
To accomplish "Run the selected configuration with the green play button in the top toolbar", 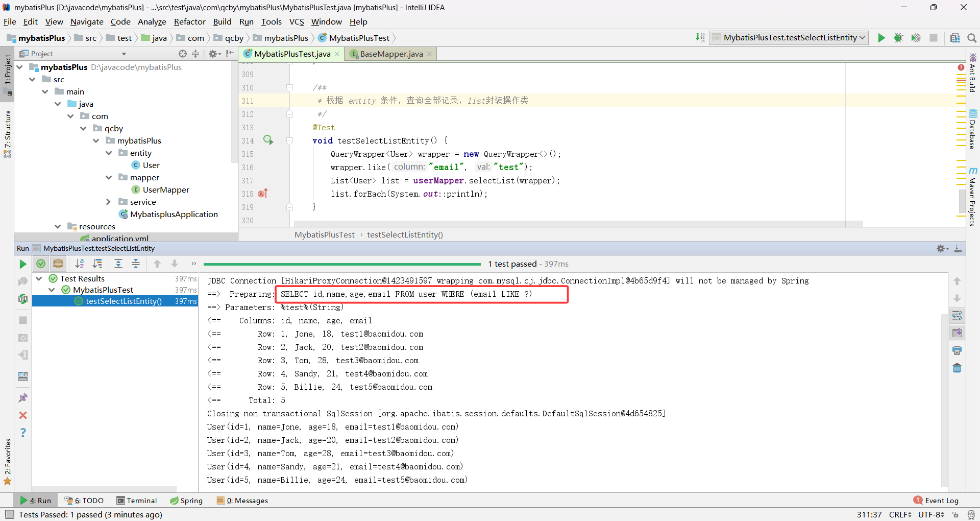I will pos(881,38).
